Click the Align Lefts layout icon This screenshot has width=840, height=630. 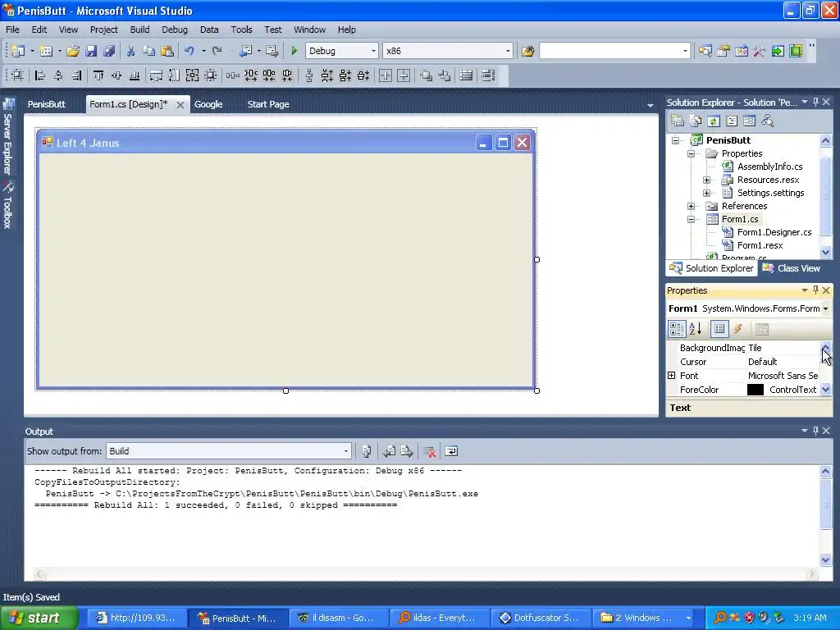[x=39, y=75]
